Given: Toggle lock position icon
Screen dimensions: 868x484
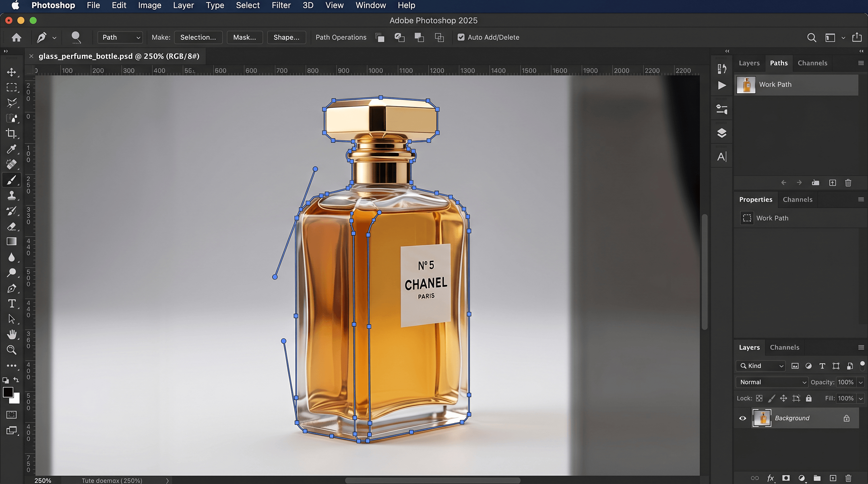Looking at the screenshot, I should point(783,399).
